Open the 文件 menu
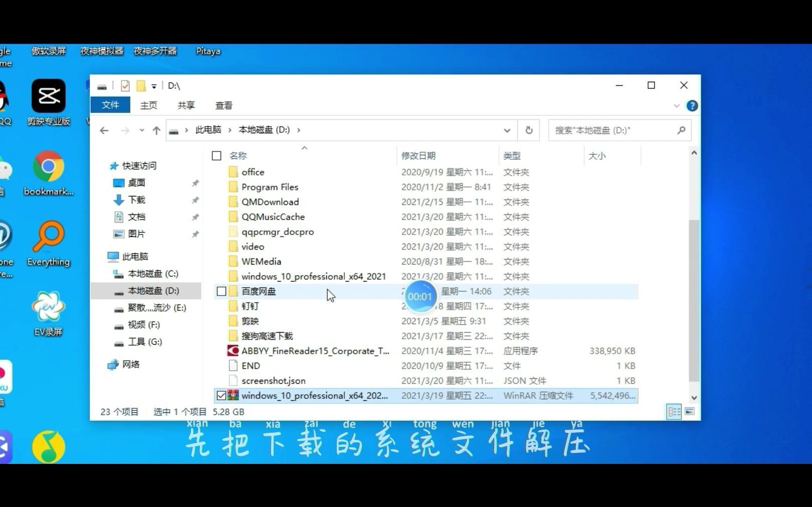This screenshot has height=507, width=812. [x=110, y=105]
